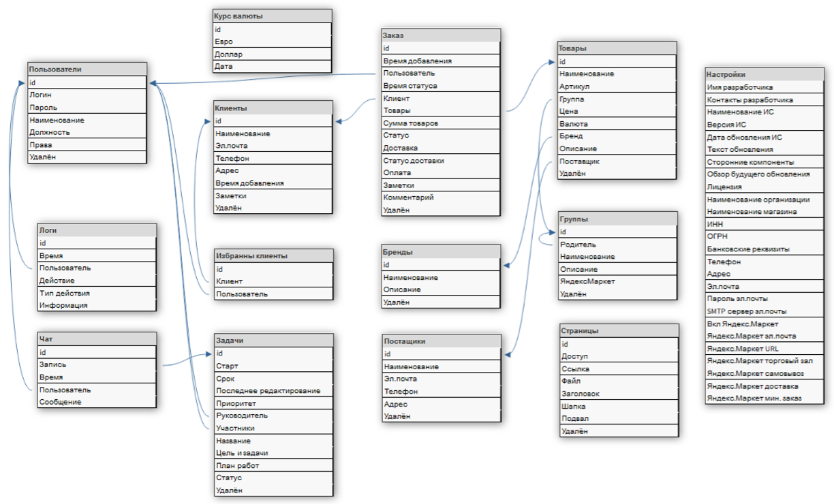Select the Родитель field in Группы
The height and width of the screenshot is (504, 834).
(x=618, y=244)
